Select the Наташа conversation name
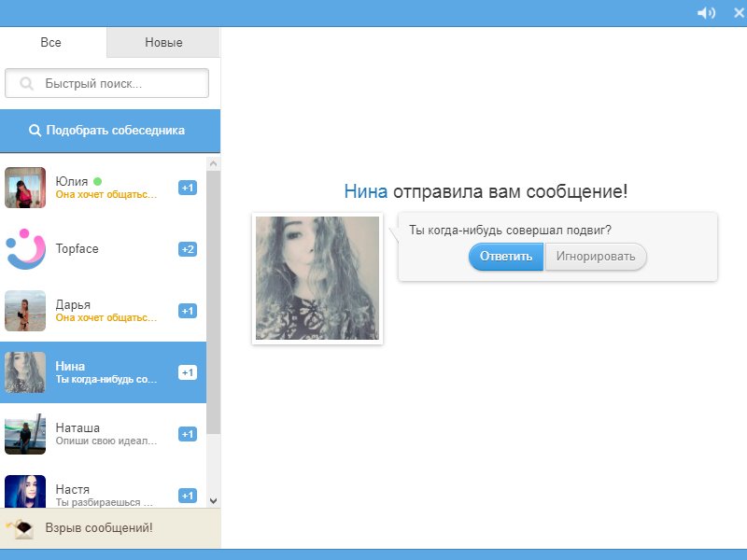This screenshot has width=747, height=560. point(78,427)
